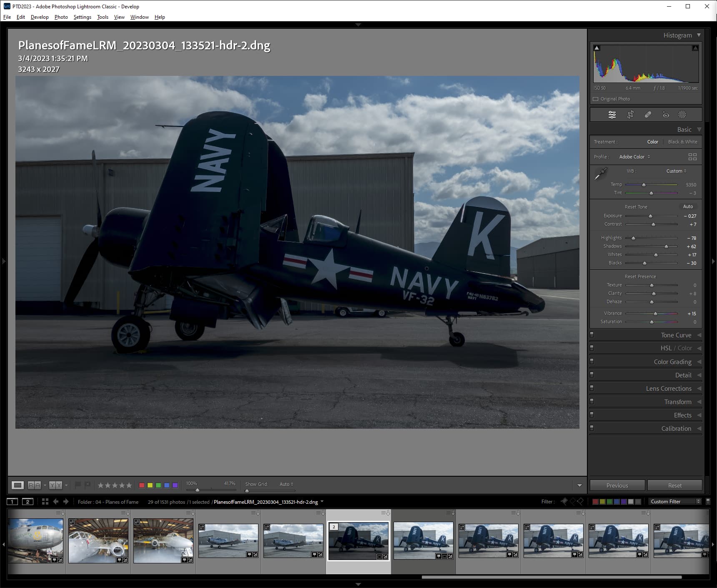
Task: Select the Crop Overlay tool
Action: coord(630,115)
